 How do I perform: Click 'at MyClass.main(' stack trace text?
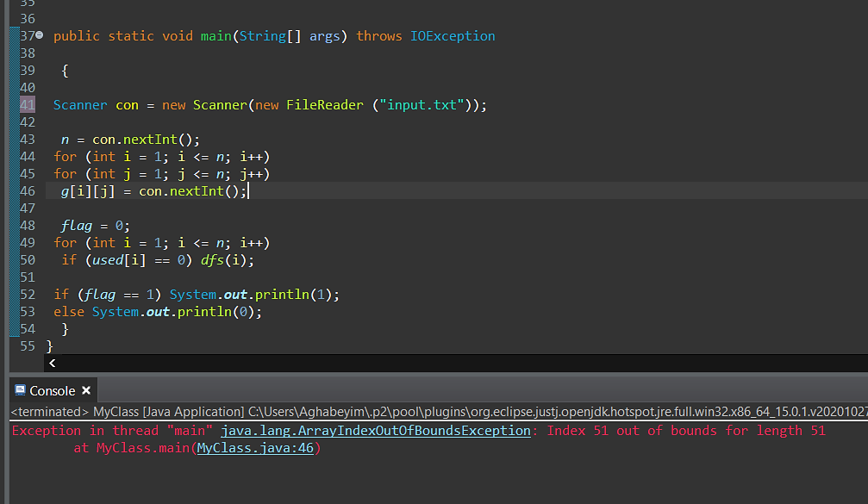pos(135,448)
